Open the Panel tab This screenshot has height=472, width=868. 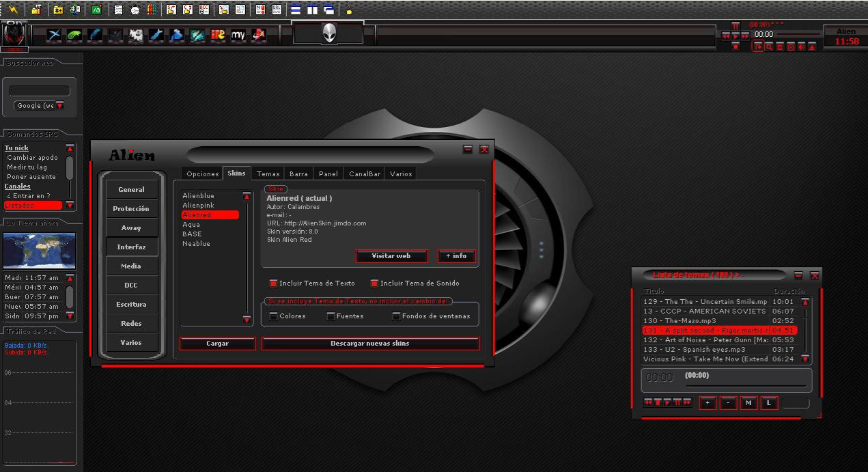coord(328,174)
